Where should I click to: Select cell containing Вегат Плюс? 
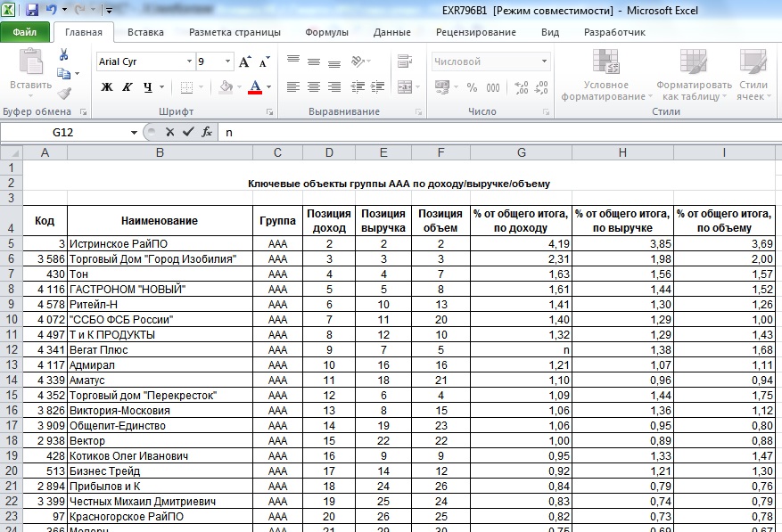click(161, 350)
